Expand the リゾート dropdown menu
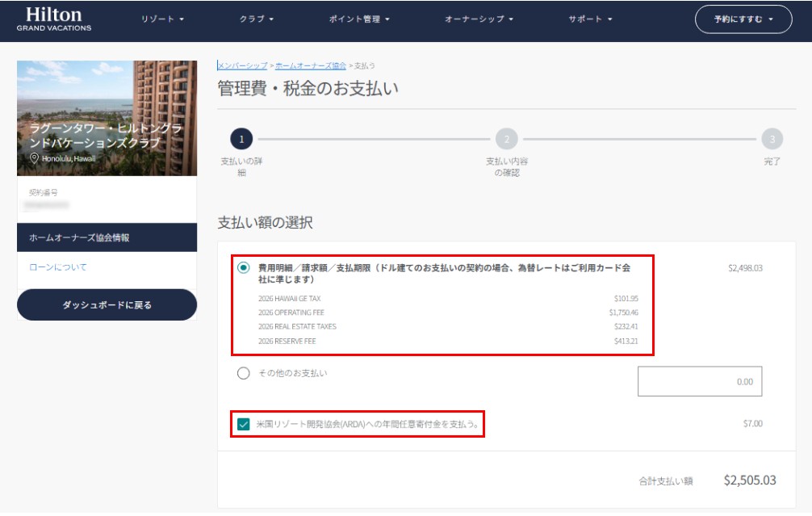812x516 pixels. coord(162,19)
